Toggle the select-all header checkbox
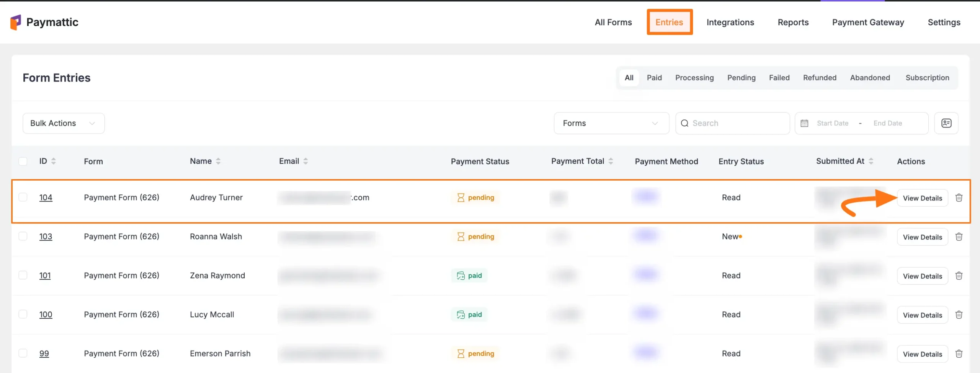The image size is (980, 373). (x=23, y=161)
